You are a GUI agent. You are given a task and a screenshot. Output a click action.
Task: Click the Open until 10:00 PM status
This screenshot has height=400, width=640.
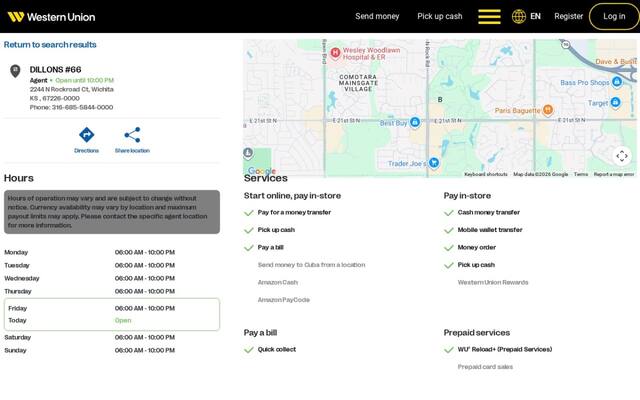pyautogui.click(x=84, y=80)
